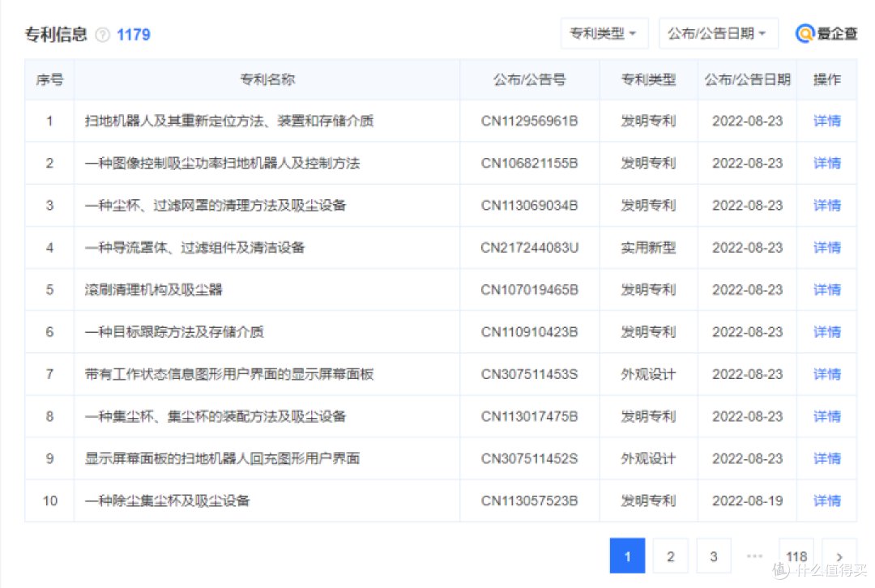This screenshot has height=588, width=875.
Task: Click publication number CN113057523B
Action: coord(529,501)
